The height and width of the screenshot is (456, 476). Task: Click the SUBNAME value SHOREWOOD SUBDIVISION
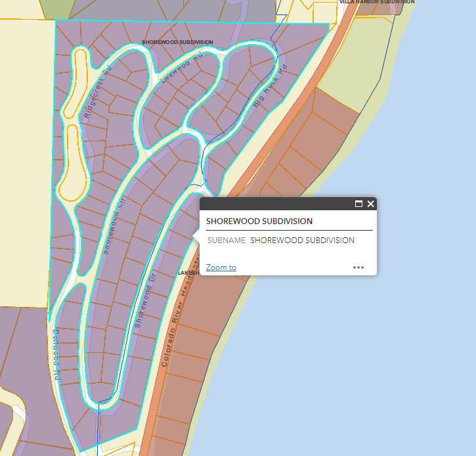pos(302,240)
